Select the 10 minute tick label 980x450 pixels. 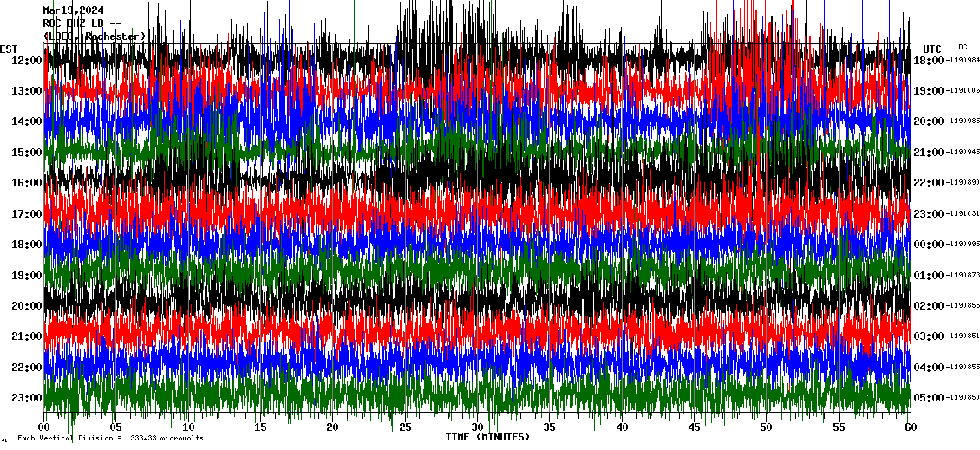(188, 427)
